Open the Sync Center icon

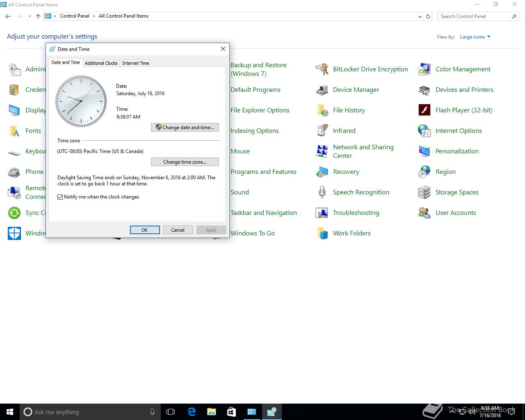click(x=14, y=213)
